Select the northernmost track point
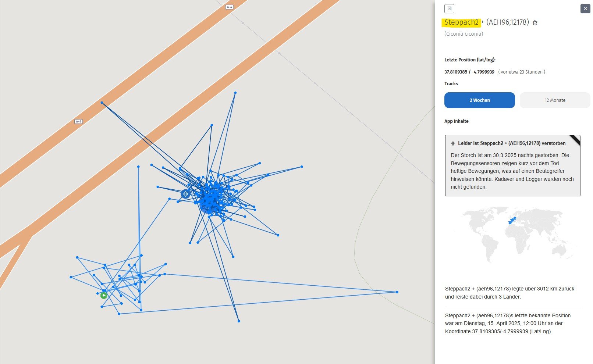Screen dimensions: 593x364 tap(235, 93)
